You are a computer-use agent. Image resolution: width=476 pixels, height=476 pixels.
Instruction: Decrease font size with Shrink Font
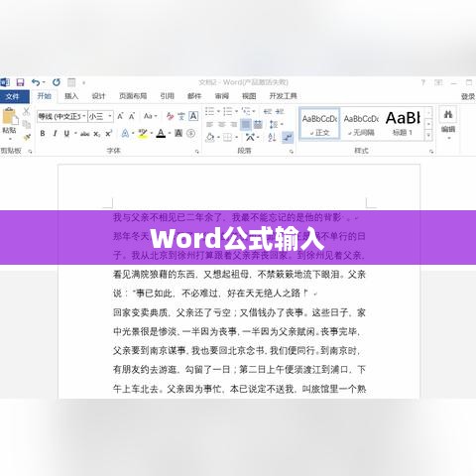tap(132, 116)
